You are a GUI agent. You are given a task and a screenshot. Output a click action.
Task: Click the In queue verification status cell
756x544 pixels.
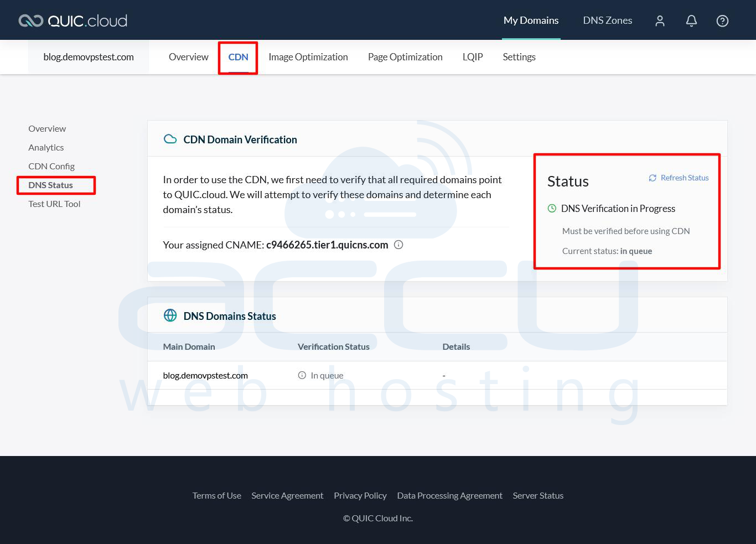tap(327, 375)
